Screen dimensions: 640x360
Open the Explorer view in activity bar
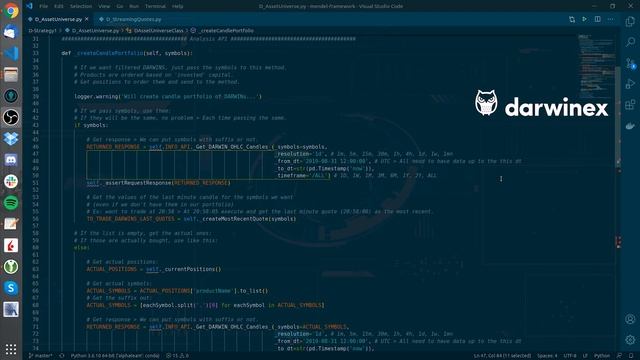pyautogui.click(x=630, y=21)
